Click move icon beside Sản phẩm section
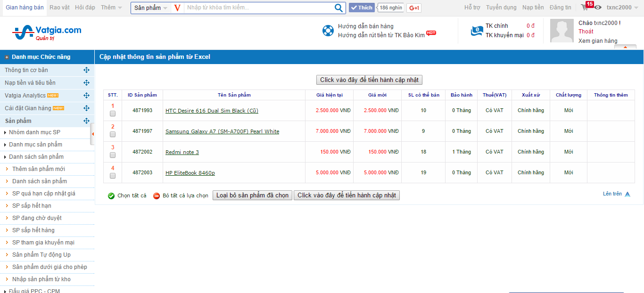Screen dimensions: 644x293 click(x=86, y=121)
